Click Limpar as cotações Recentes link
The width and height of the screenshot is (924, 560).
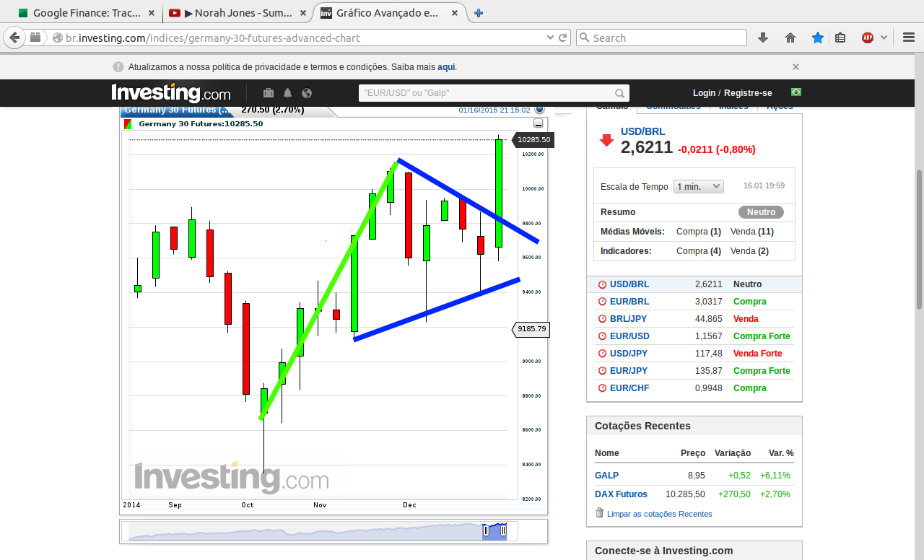[659, 514]
